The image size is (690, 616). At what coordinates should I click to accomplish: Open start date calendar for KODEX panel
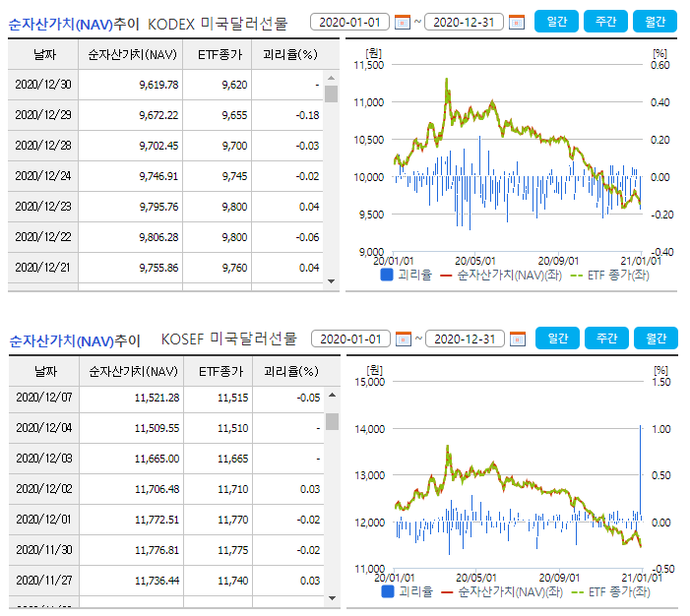click(x=403, y=22)
